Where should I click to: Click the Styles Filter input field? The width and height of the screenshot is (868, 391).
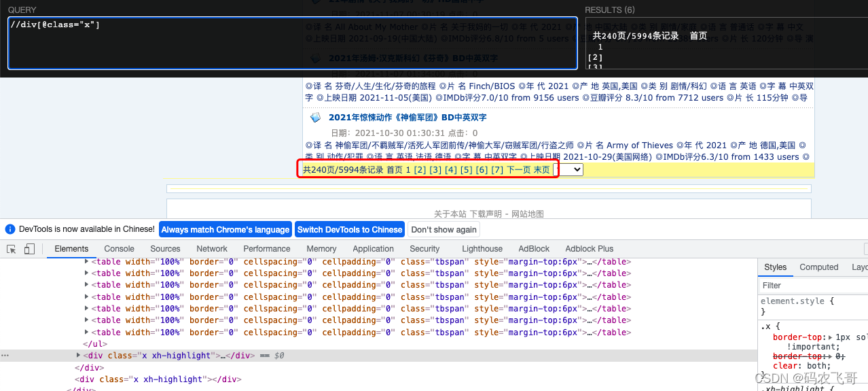[813, 286]
